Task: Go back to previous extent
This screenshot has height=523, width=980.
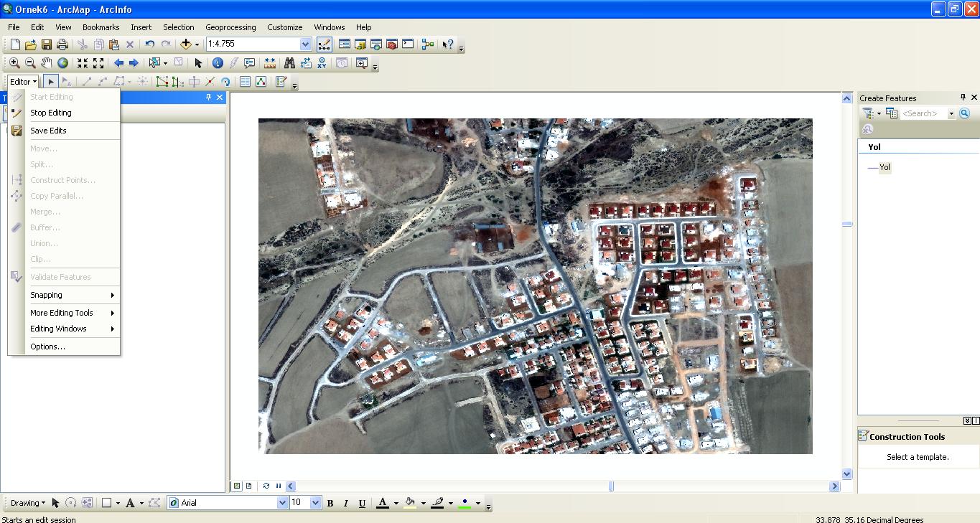Action: pos(119,63)
